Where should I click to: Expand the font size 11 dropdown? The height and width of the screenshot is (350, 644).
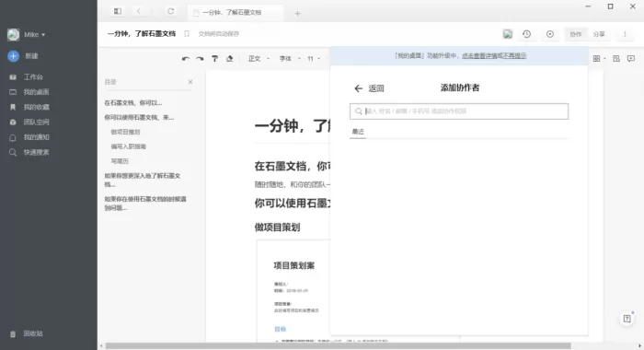pos(314,59)
